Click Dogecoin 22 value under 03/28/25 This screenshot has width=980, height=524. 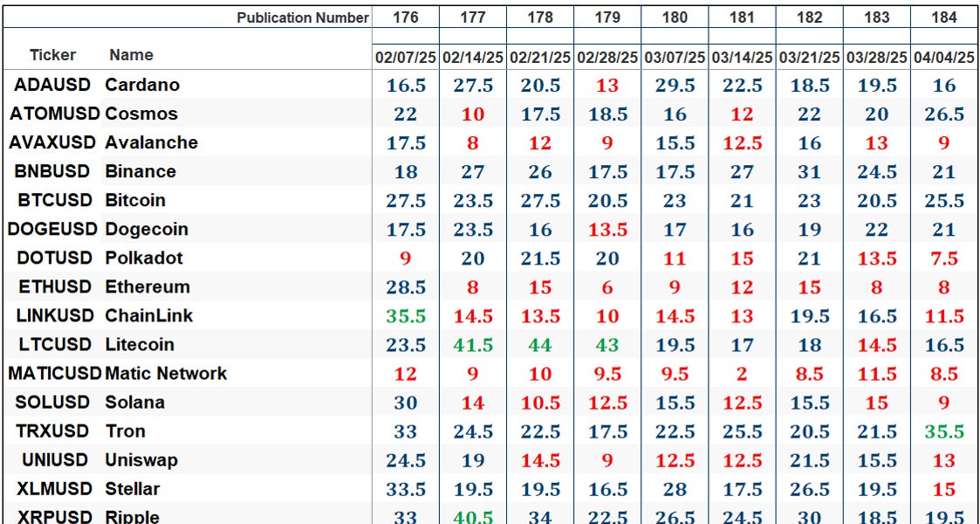point(876,229)
